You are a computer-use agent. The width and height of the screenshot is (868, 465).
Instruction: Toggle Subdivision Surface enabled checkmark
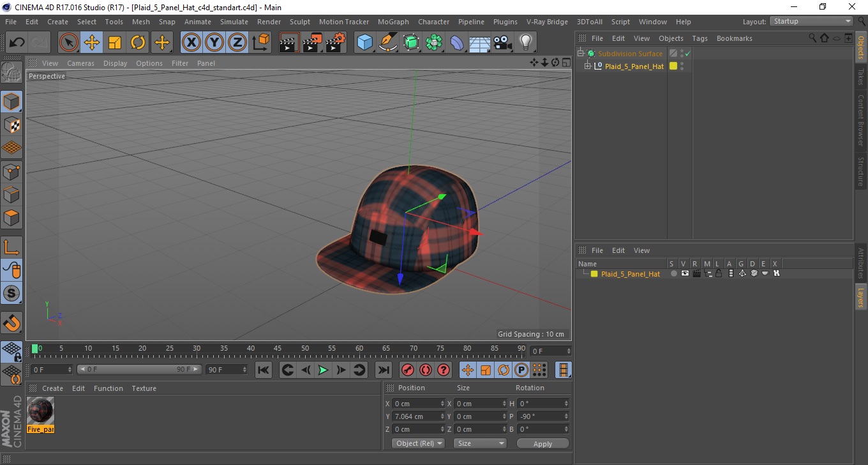pyautogui.click(x=688, y=54)
